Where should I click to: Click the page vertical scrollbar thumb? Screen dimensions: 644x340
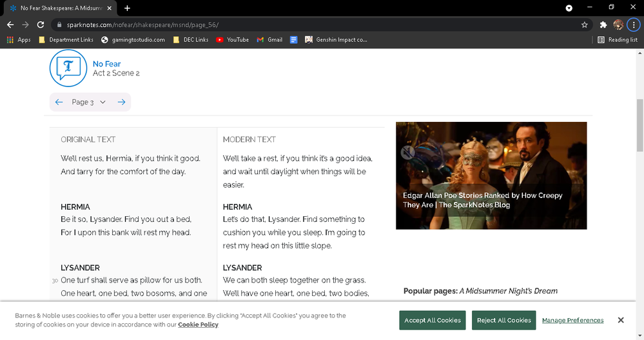click(640, 125)
